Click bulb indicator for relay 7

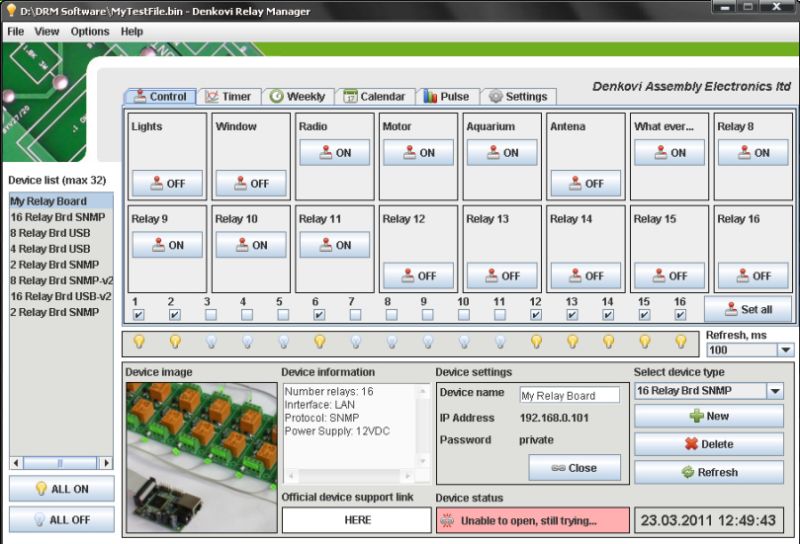(356, 341)
